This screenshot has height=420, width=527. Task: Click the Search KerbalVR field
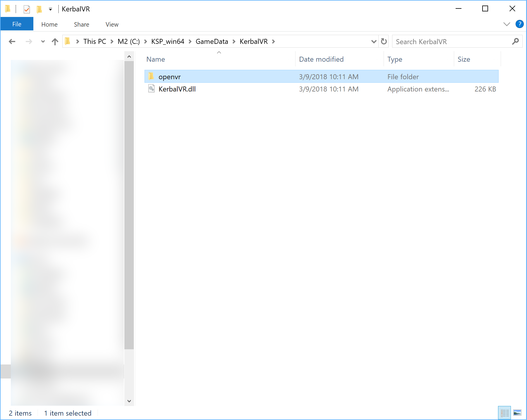(457, 42)
